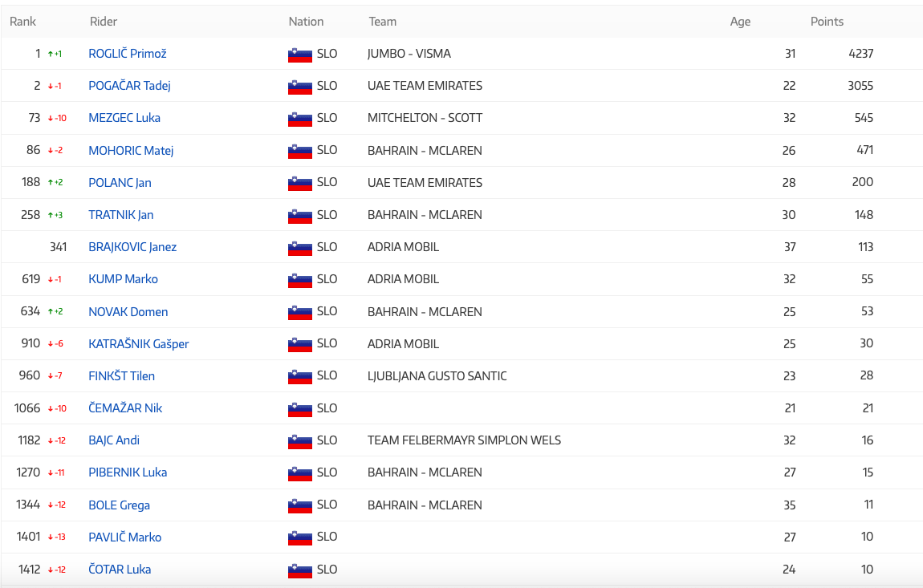Open POGAČAR Tadej rider page
Image resolution: width=923 pixels, height=588 pixels.
tap(129, 86)
